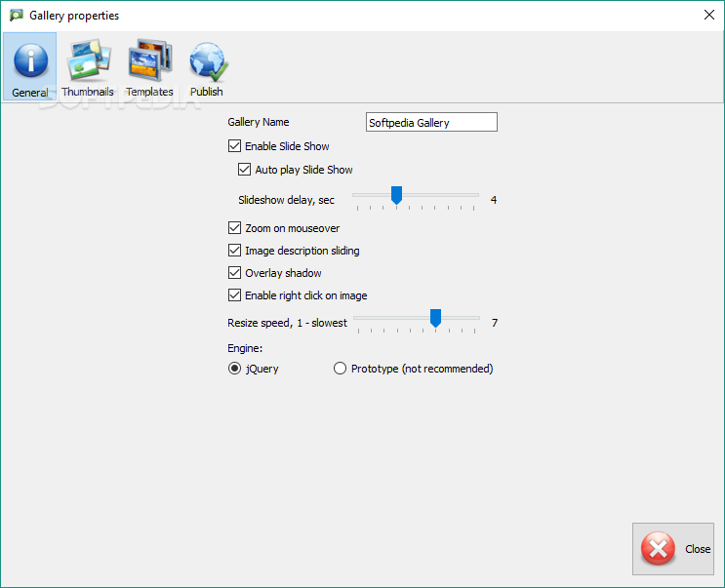Click the Slideshow delay slider handle

(396, 195)
